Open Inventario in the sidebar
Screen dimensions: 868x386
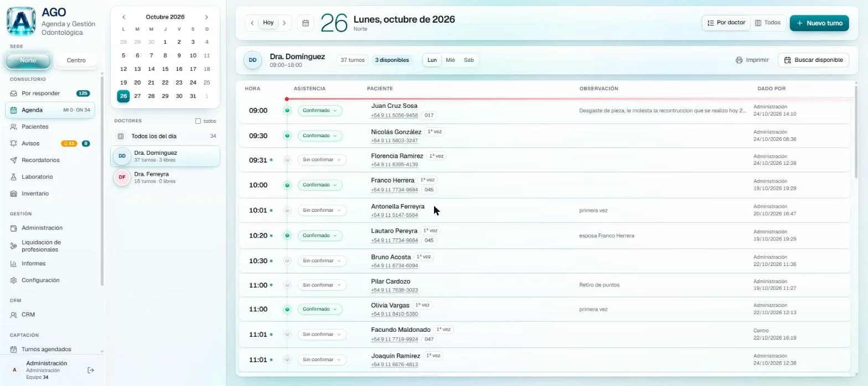coord(35,194)
